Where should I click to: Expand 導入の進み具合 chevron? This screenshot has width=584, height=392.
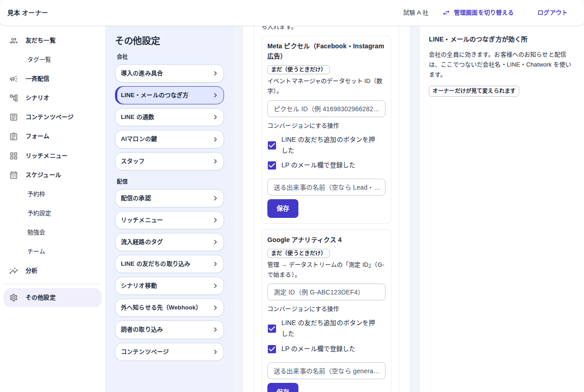click(x=215, y=73)
